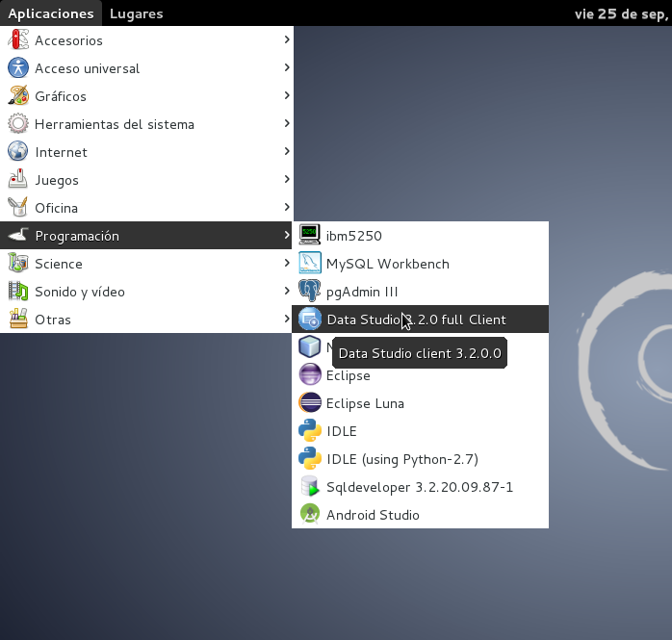Click the Herramientas del sistema gear icon
The height and width of the screenshot is (640, 672).
pyautogui.click(x=18, y=124)
